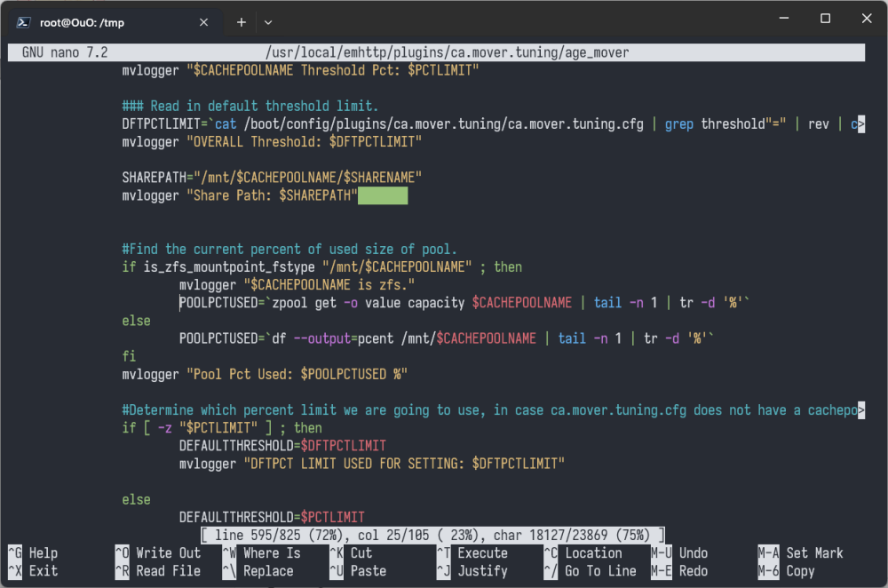Click the ^U Paste shortcut
Viewport: 888px width, 588px height.
(x=358, y=571)
